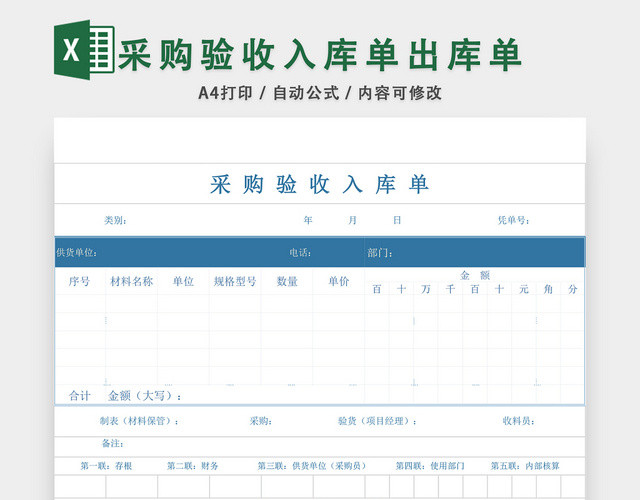Click the 验货（项目经理）: signature label

click(x=377, y=421)
